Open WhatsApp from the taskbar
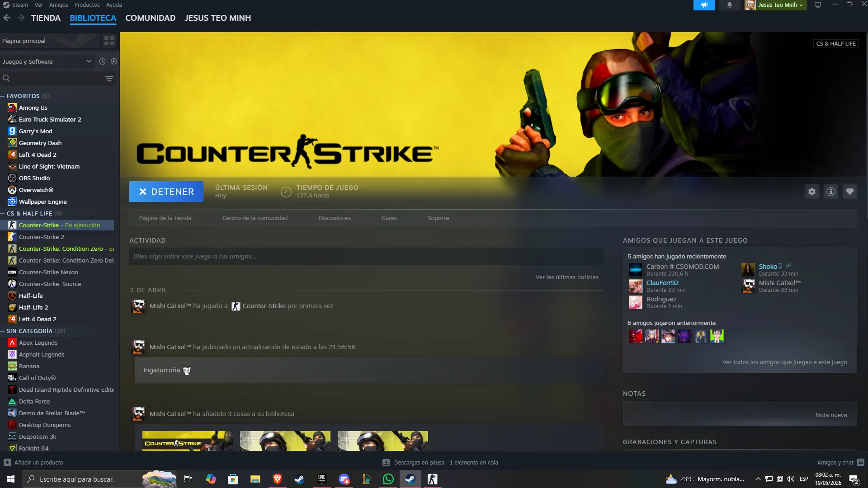This screenshot has height=488, width=868. [388, 479]
